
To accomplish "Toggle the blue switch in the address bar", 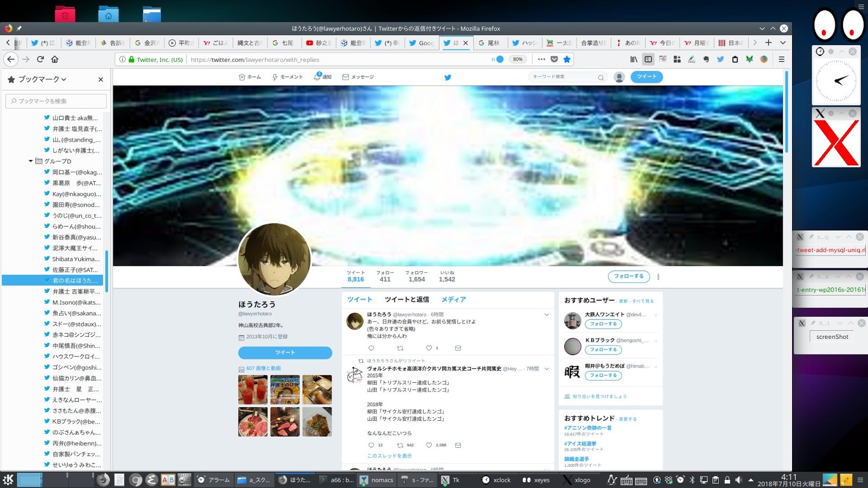I will (x=499, y=59).
